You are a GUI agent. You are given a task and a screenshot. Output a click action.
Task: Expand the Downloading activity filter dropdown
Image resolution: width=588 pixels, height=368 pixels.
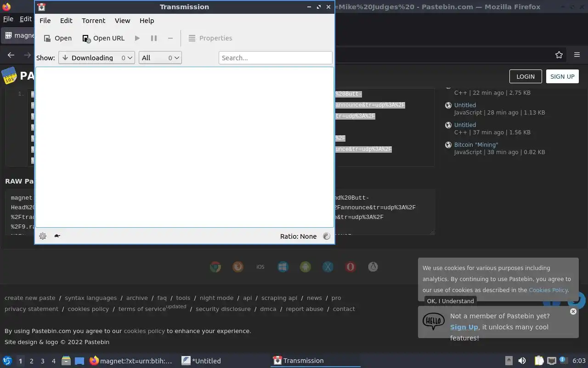click(96, 57)
